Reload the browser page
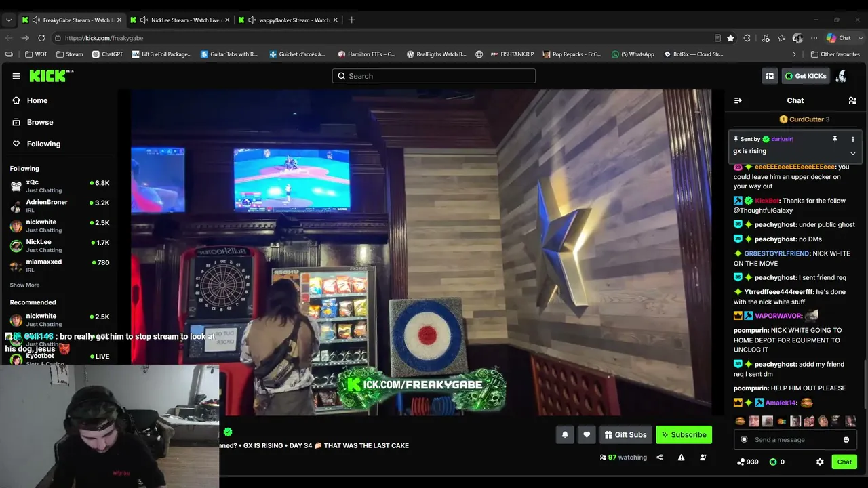868x488 pixels. pyautogui.click(x=41, y=38)
